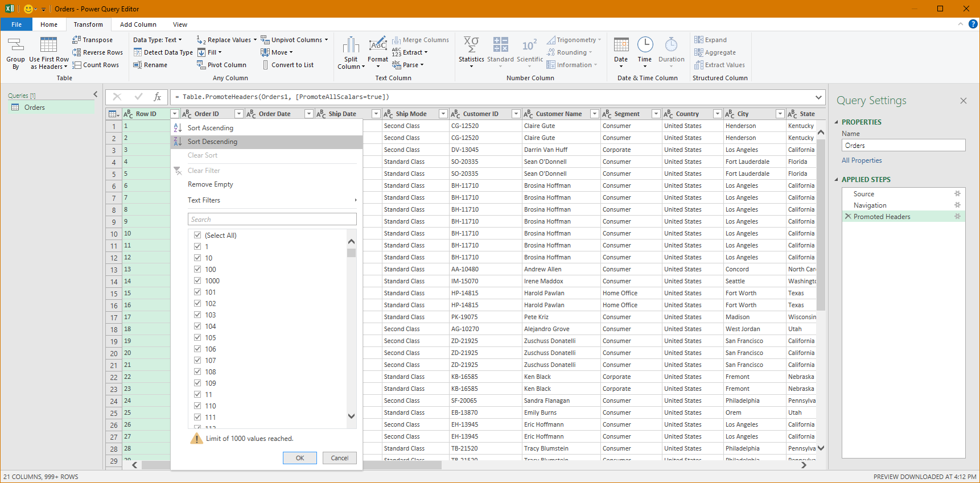
Task: Collapse the Queries pane
Action: point(95,94)
